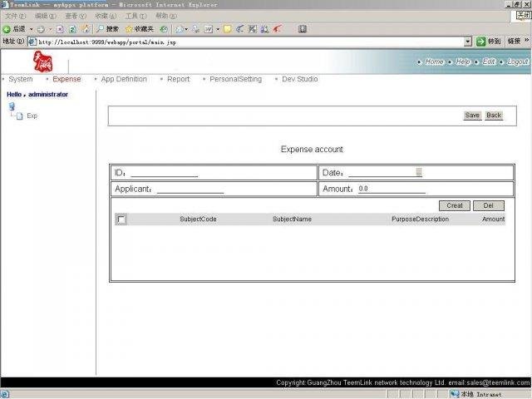Image resolution: width=532 pixels, height=399 pixels.
Task: Click the Logout link
Action: 517,62
